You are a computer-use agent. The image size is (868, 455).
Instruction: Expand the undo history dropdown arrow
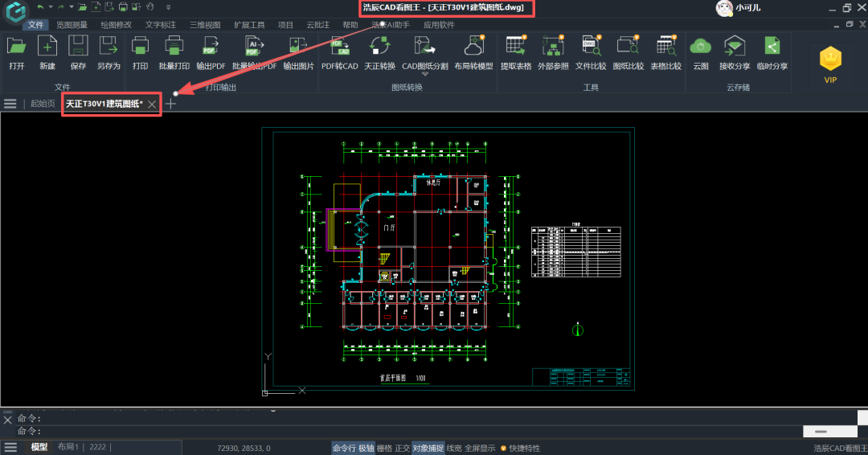tap(51, 7)
